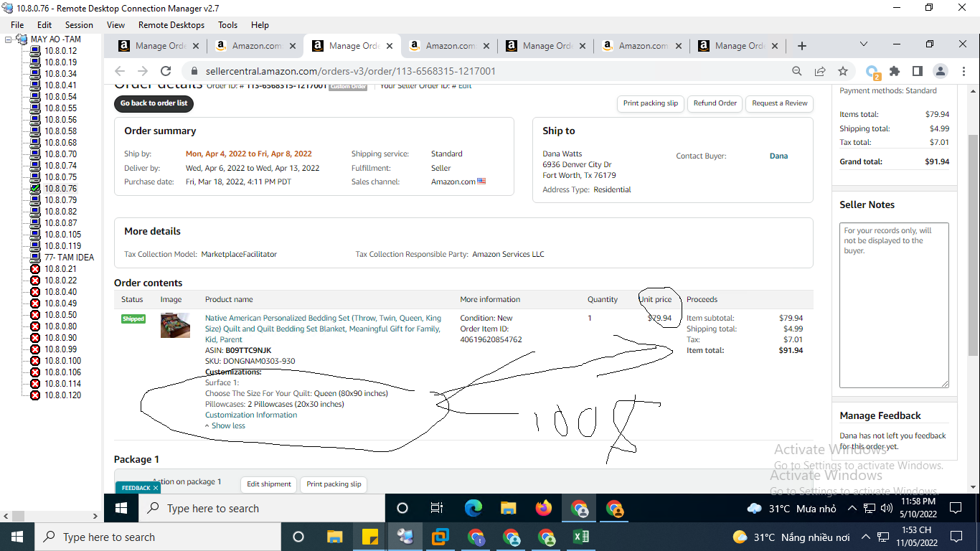Open remote desktop notification center icon
This screenshot has width=980, height=551.
(956, 508)
